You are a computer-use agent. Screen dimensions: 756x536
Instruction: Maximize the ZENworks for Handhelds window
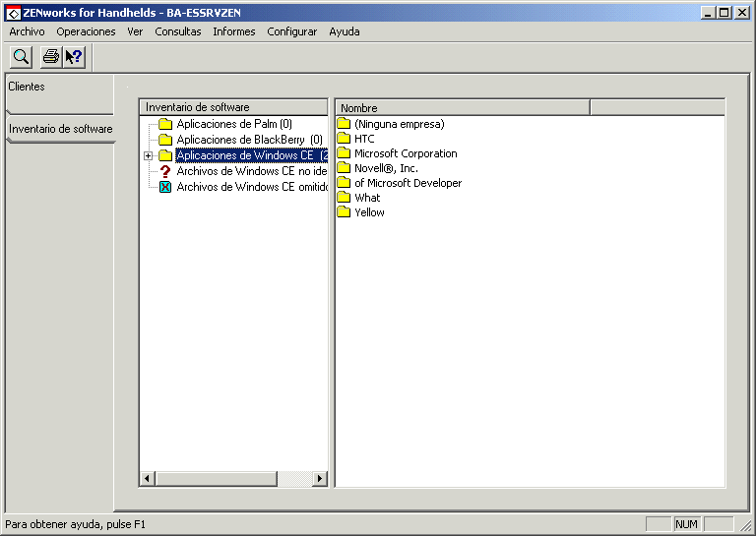coord(724,13)
